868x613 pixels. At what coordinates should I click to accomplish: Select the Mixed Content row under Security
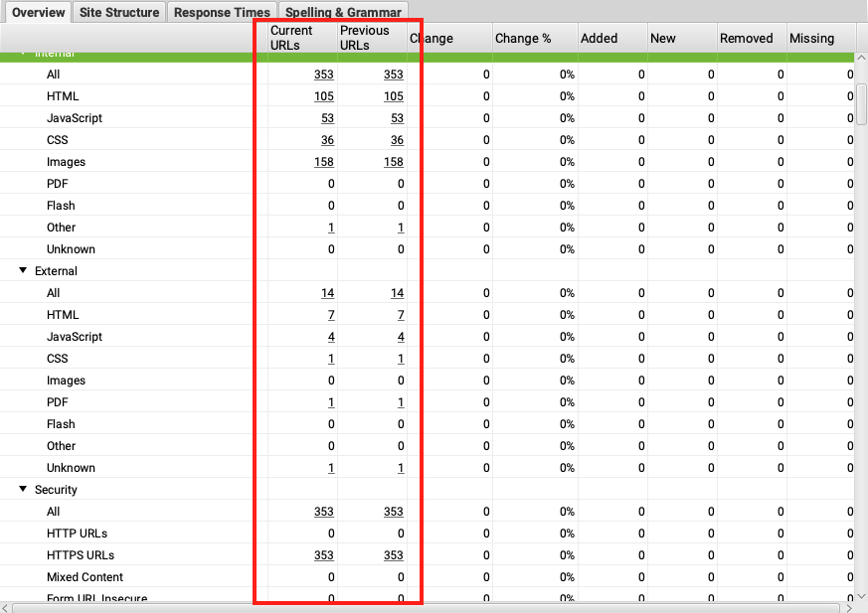[85, 577]
